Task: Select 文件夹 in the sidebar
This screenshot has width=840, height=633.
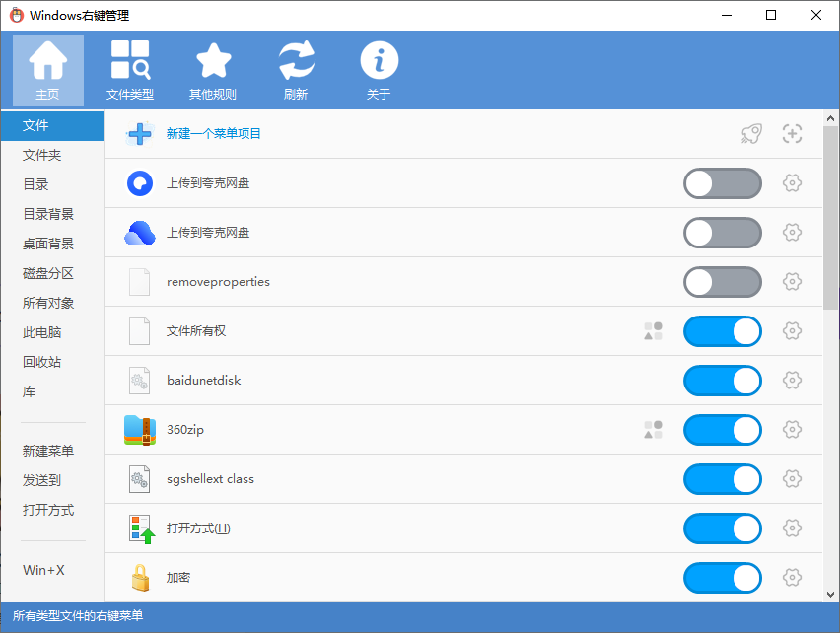Action: pos(42,155)
